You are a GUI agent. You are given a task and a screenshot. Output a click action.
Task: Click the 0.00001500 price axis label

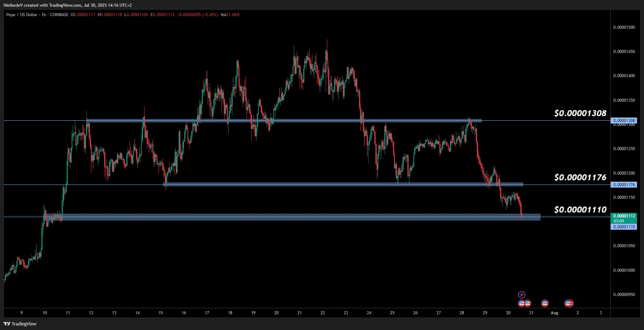pos(624,27)
